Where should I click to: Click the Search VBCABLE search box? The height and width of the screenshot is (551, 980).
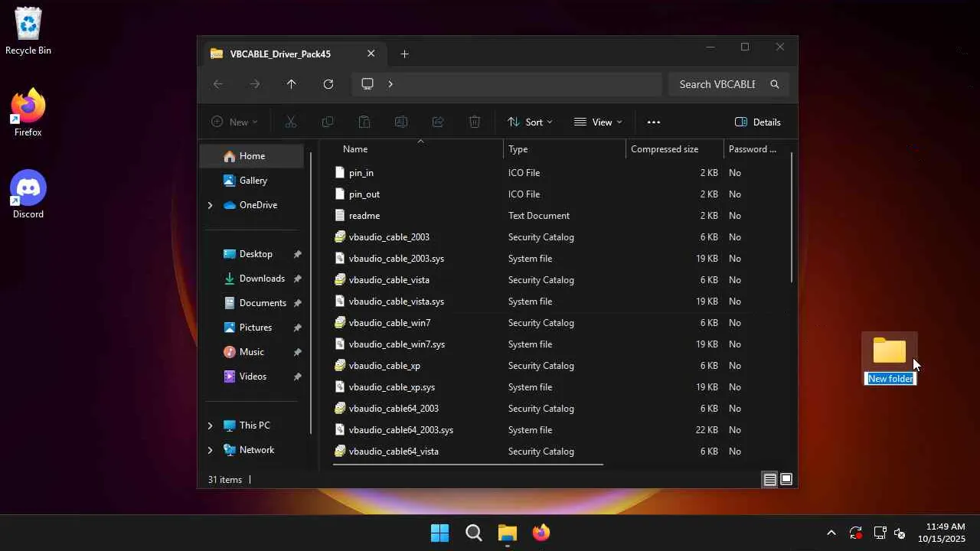coord(728,84)
